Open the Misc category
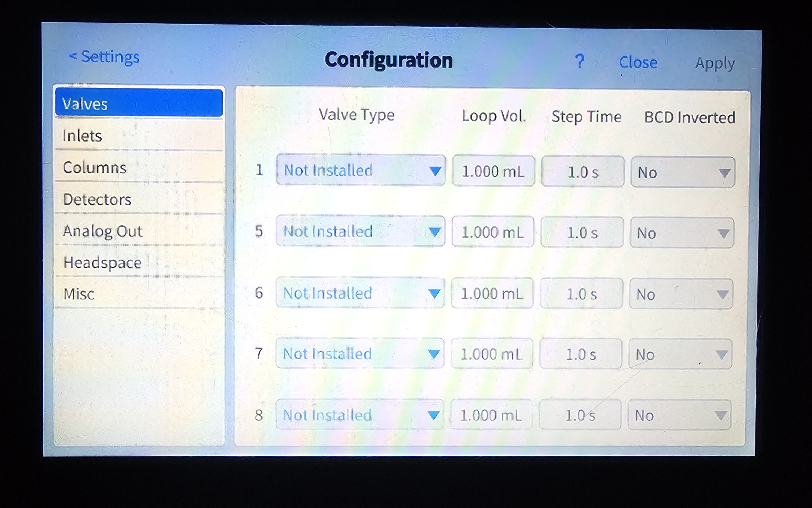Viewport: 812px width, 508px height. coord(139,293)
